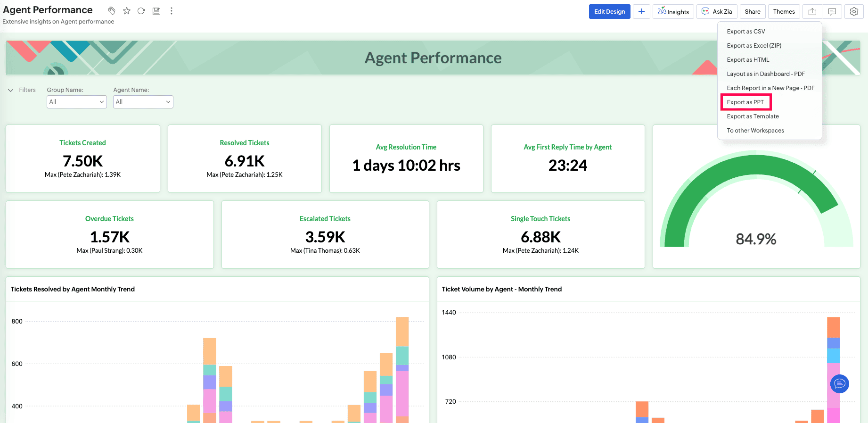This screenshot has width=868, height=423.
Task: Click the save disk icon
Action: [156, 11]
